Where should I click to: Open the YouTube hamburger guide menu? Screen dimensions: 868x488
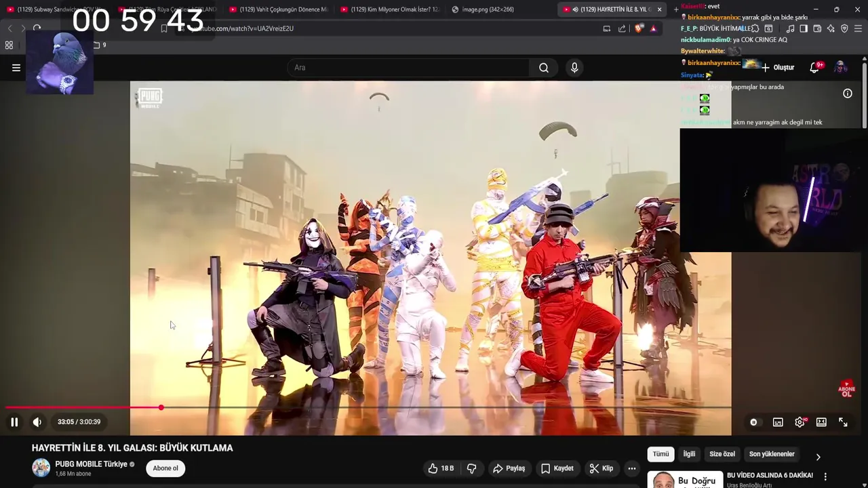tap(16, 68)
